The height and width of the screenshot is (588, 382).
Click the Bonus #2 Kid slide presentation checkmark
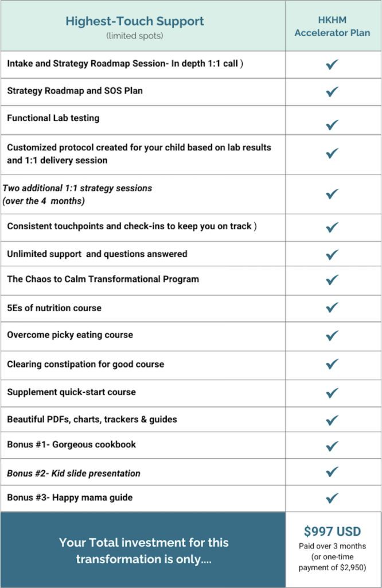332,472
